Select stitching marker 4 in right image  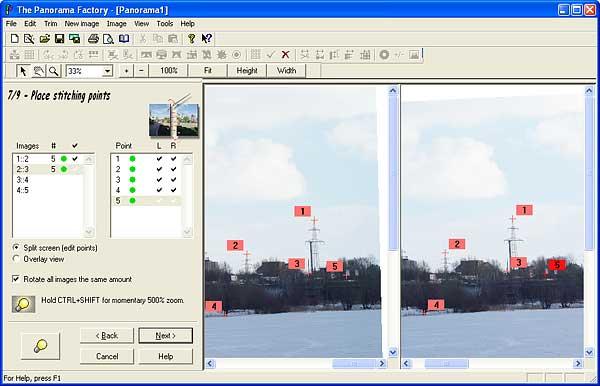point(436,305)
